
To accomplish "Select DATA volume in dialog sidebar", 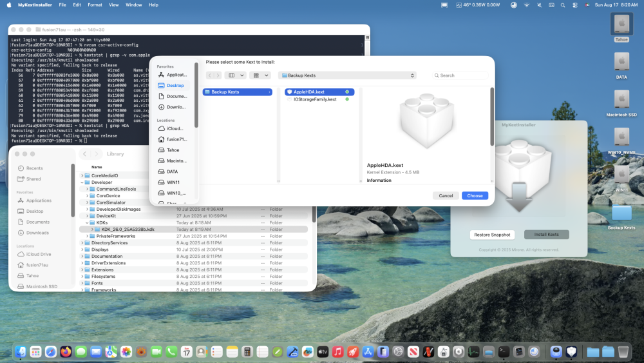I will pyautogui.click(x=173, y=172).
